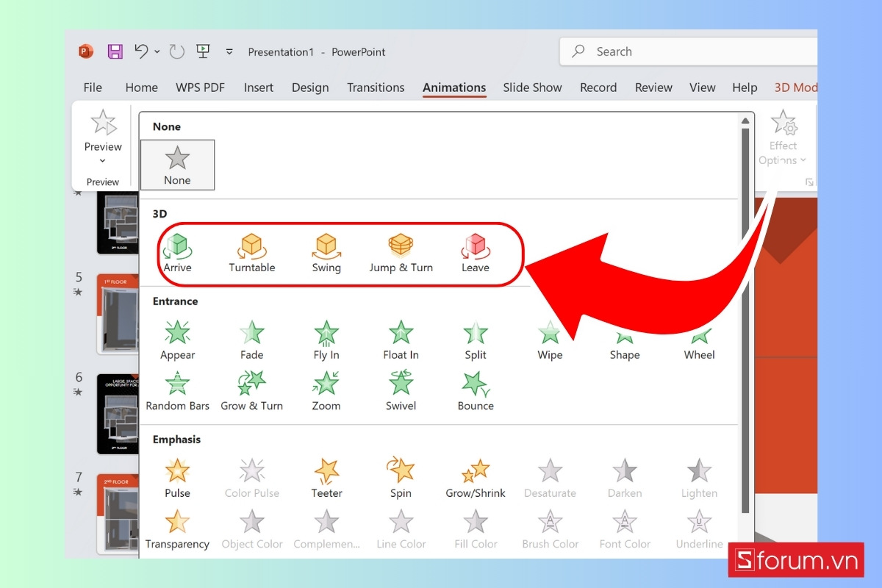Choose the Teeter emphasis animation
This screenshot has height=588, width=882.
326,478
